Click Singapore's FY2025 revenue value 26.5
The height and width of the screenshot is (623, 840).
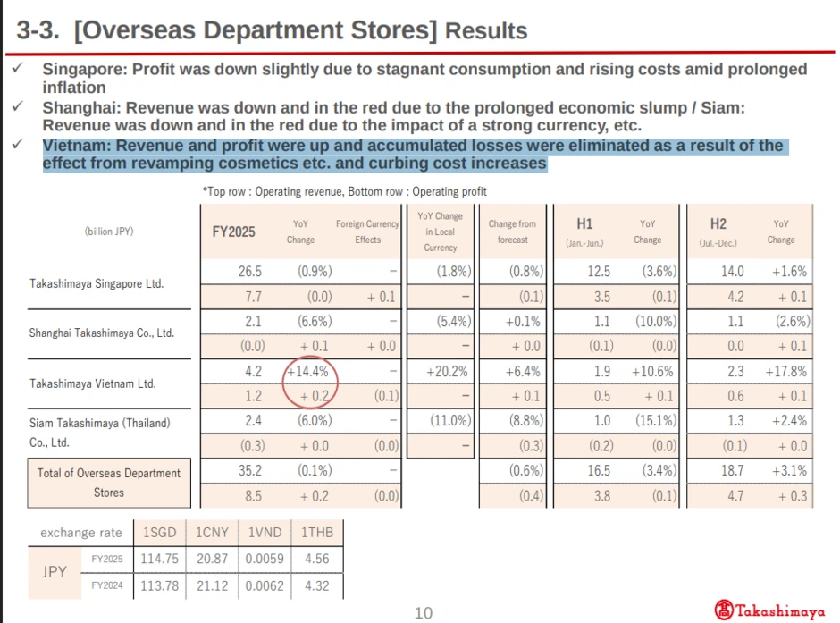250,271
